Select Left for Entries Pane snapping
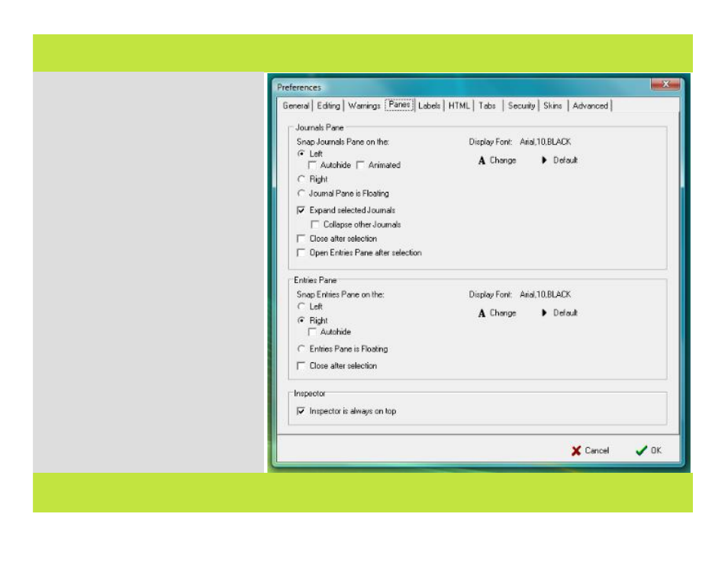Image resolution: width=728 pixels, height=562 pixels. tap(301, 307)
